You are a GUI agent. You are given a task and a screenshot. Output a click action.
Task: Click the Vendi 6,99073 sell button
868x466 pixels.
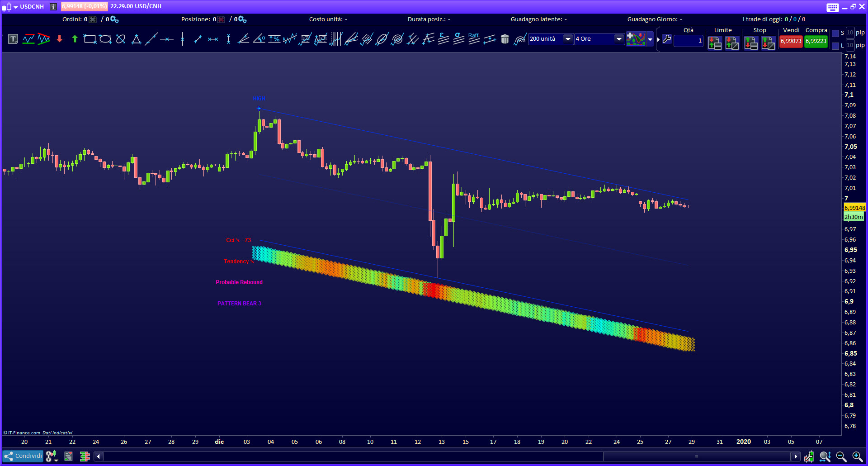pos(791,41)
